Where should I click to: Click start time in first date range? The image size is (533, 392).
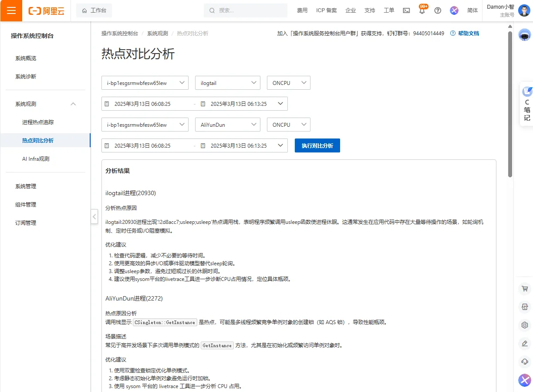point(142,104)
